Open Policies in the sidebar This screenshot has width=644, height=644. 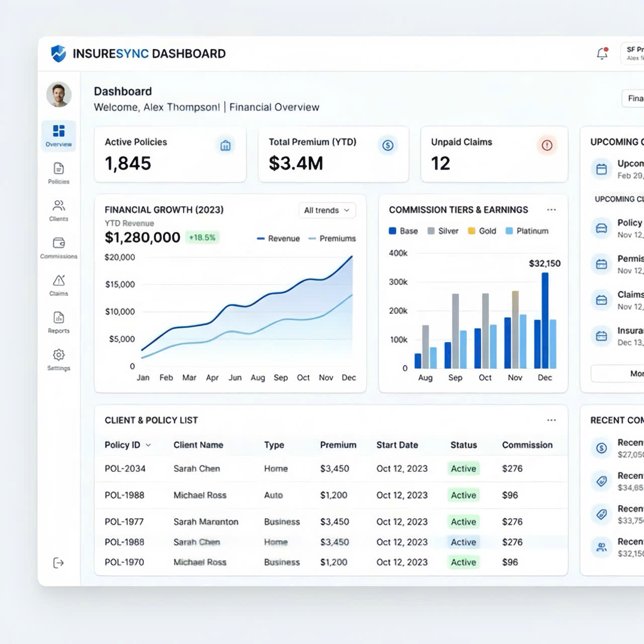point(59,173)
